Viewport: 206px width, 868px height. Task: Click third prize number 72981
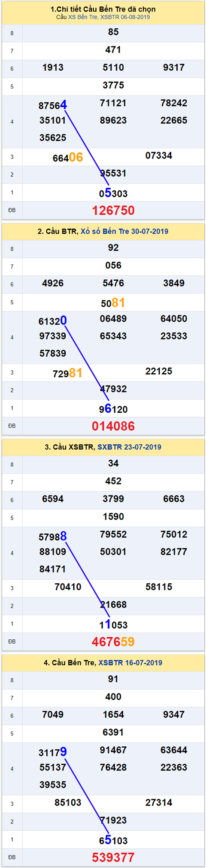[x=68, y=373]
